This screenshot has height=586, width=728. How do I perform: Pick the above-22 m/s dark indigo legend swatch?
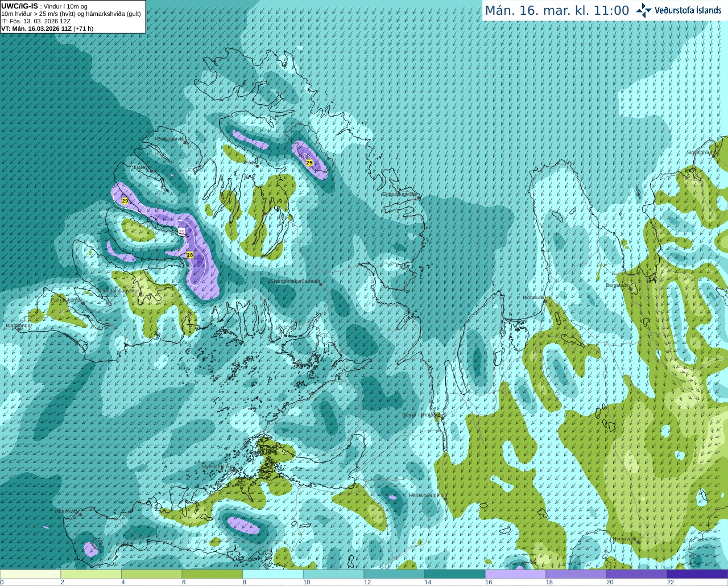pyautogui.click(x=697, y=574)
